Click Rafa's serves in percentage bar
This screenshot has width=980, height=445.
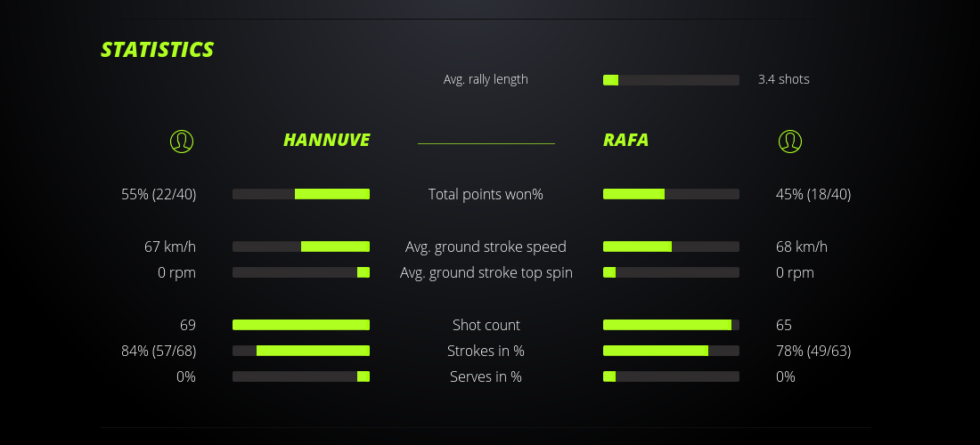coord(671,376)
